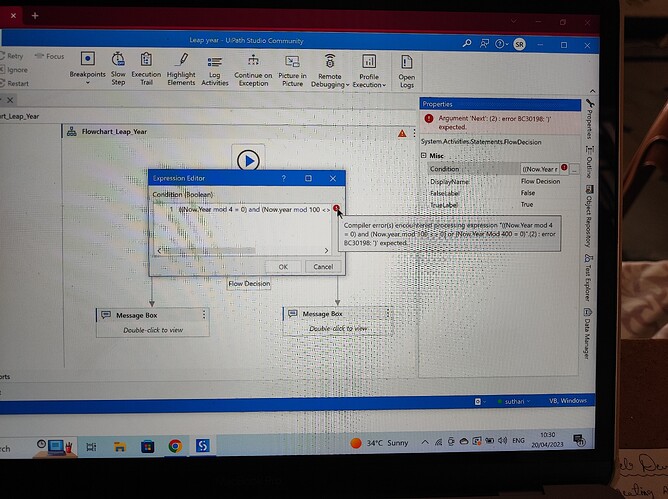Toggle Highlight Elements option
The image size is (668, 499).
click(181, 69)
